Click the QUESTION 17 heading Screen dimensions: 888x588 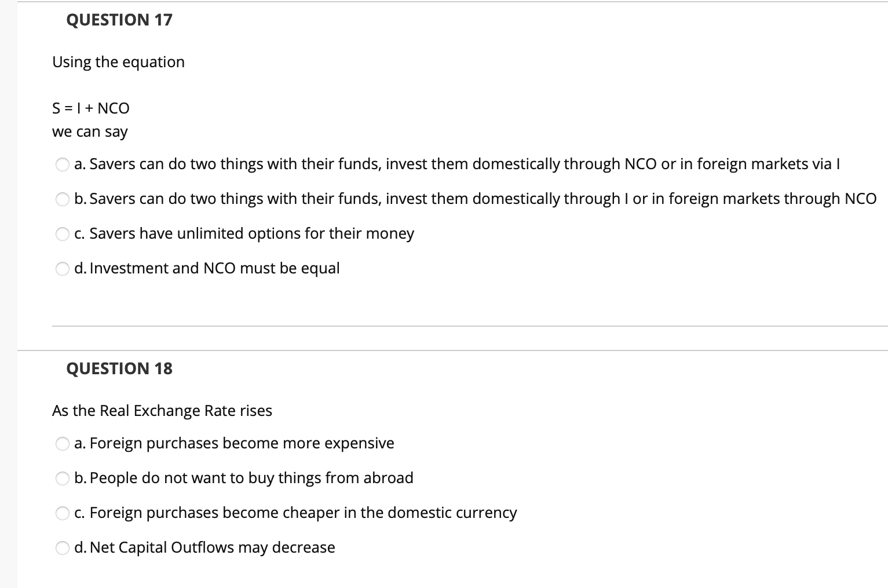[x=119, y=19]
